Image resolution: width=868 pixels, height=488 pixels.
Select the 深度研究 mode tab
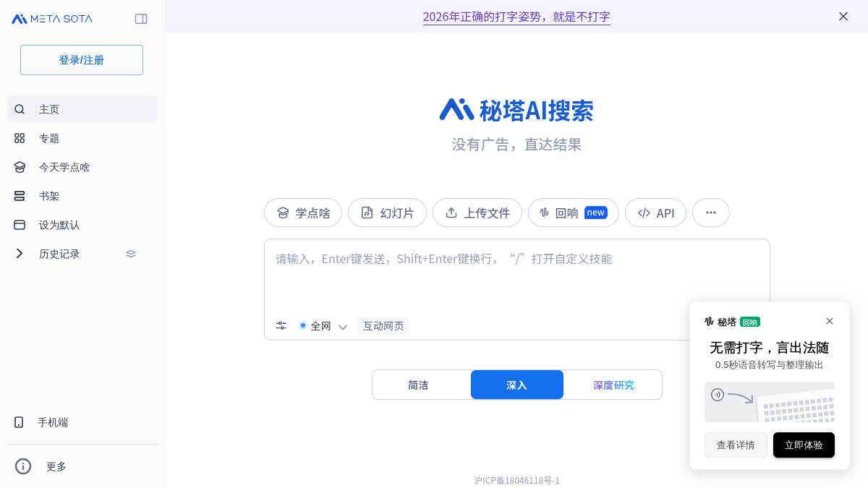pyautogui.click(x=613, y=385)
